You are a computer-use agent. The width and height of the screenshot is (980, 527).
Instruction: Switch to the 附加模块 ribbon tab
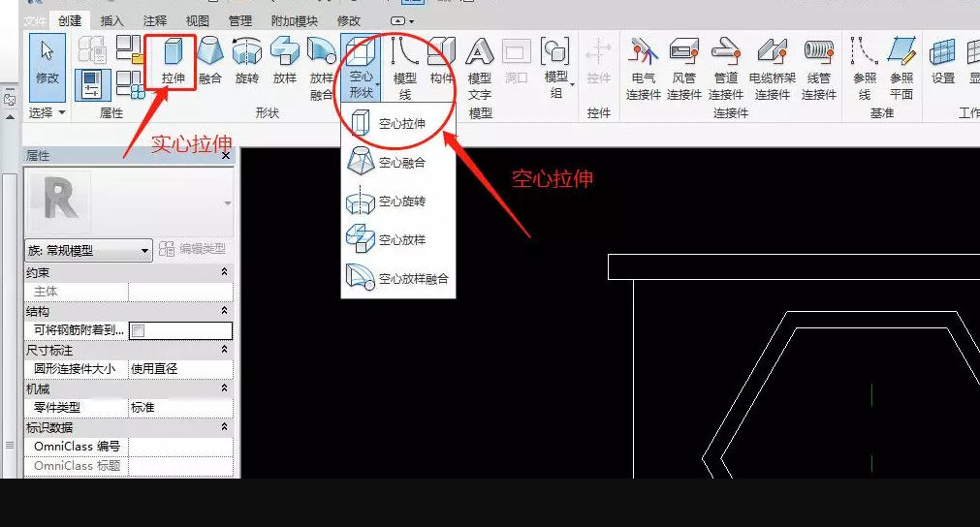click(294, 20)
